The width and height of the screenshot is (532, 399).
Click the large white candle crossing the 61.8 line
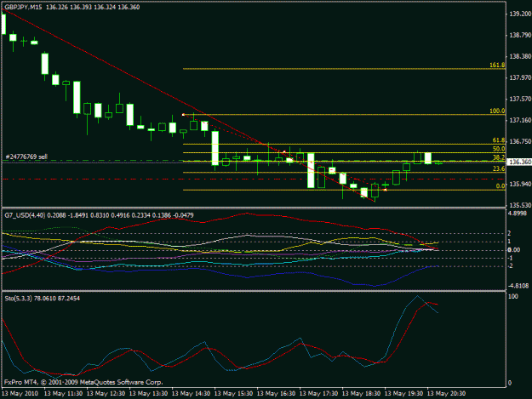click(x=215, y=148)
